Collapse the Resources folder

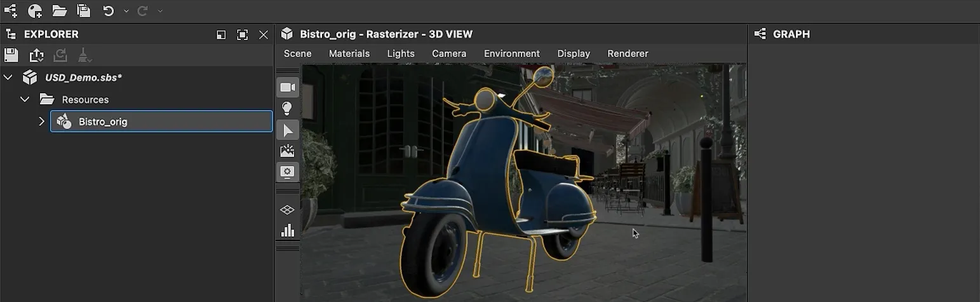(x=25, y=99)
